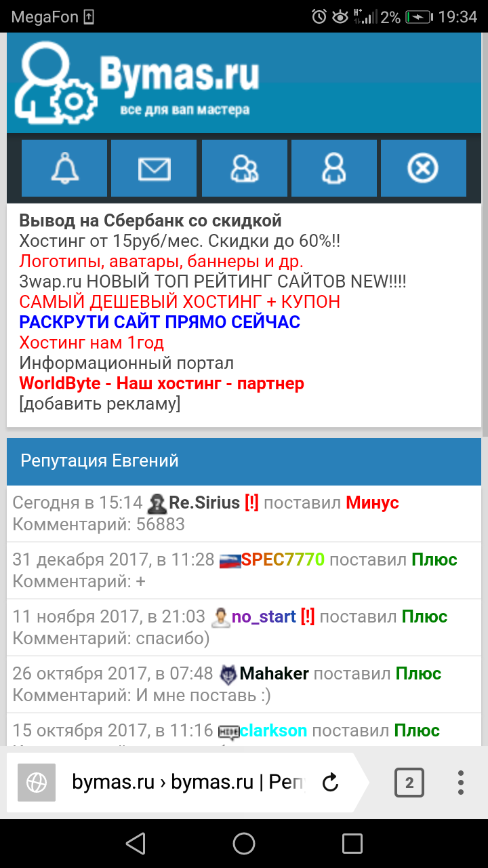Open the WorldByte hosting partner link
Image resolution: width=488 pixels, height=868 pixels.
click(161, 383)
